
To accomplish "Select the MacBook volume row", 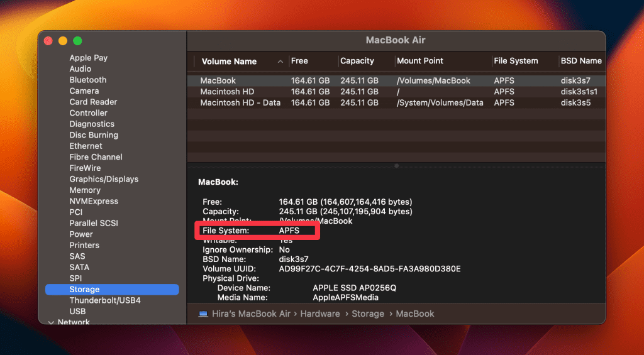I will 218,80.
